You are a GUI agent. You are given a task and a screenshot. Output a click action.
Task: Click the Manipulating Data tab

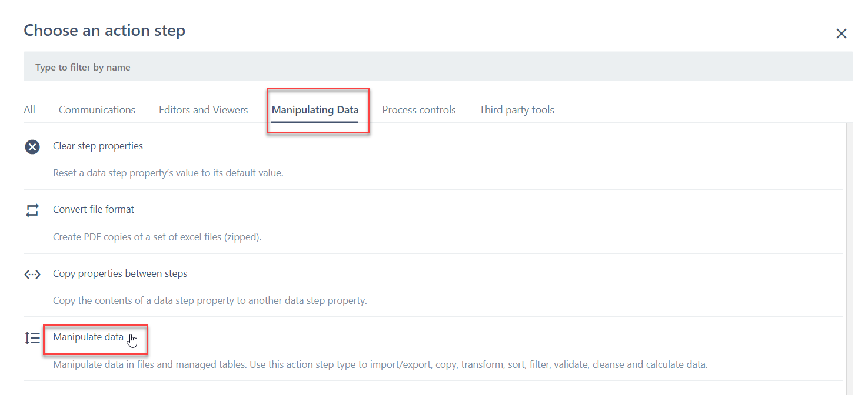(x=315, y=110)
